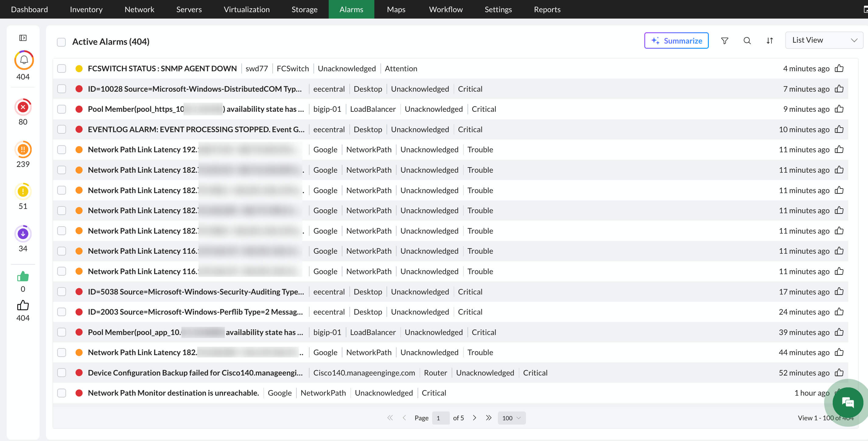Open Device Configuration Backup failed alarm
Viewport: 868px width, 441px height.
195,372
